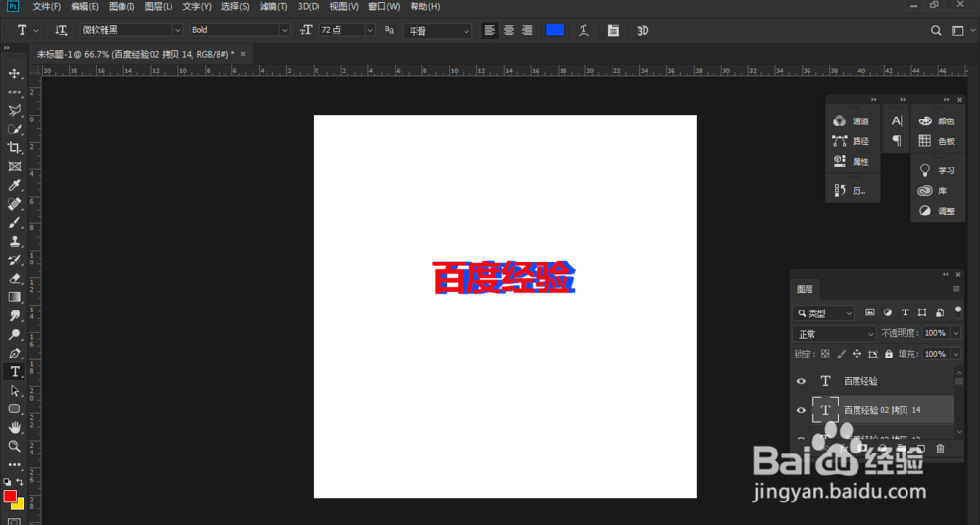Hide the 百度经验 text layer
Image resolution: width=980 pixels, height=525 pixels.
point(801,381)
